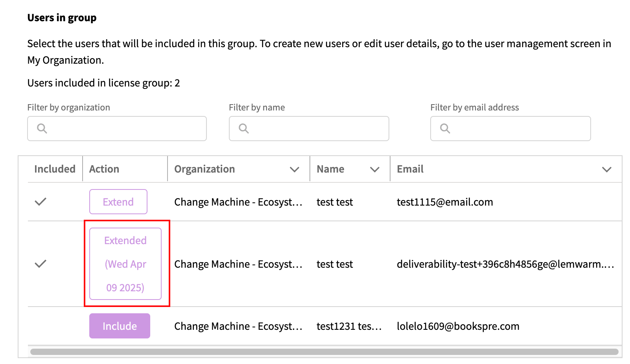Toggle the checkmark on the deliverability-test user row
630x364 pixels.
point(41,264)
